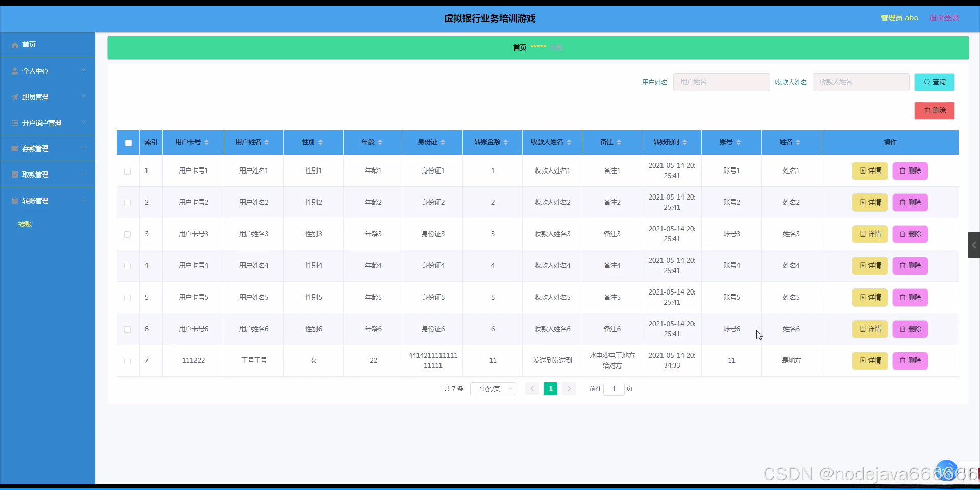
Task: Expand the 职员管理 menu chevron
Action: click(83, 96)
